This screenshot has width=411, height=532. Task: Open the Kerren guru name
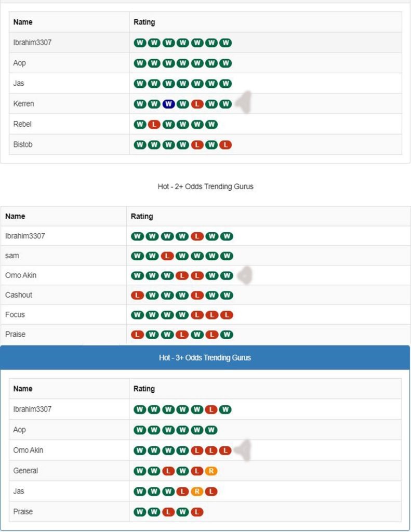(24, 104)
